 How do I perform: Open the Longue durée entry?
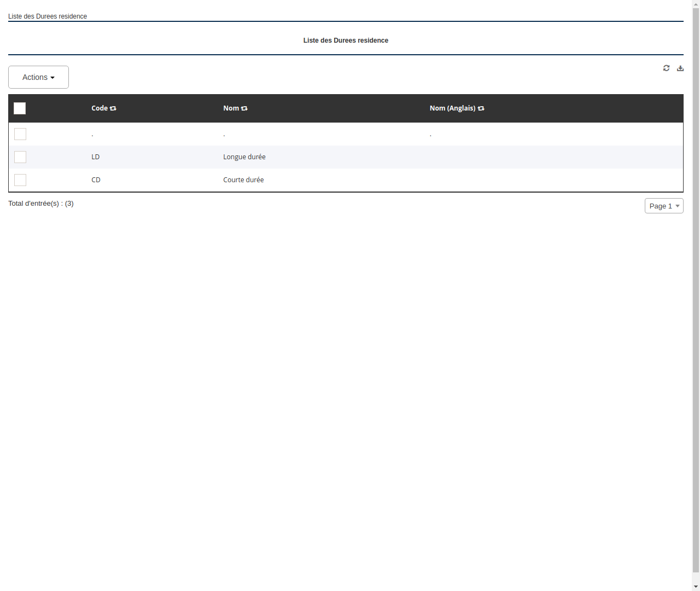click(x=244, y=157)
